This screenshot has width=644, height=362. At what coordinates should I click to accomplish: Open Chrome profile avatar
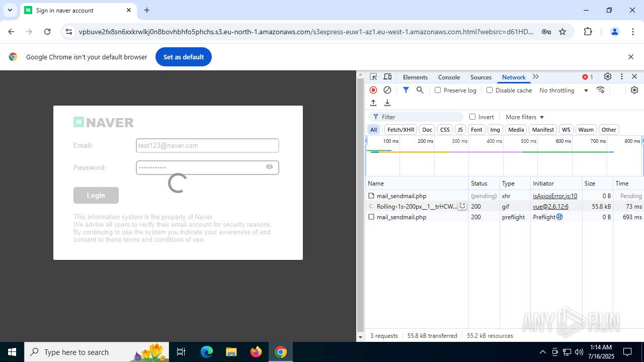click(614, 32)
